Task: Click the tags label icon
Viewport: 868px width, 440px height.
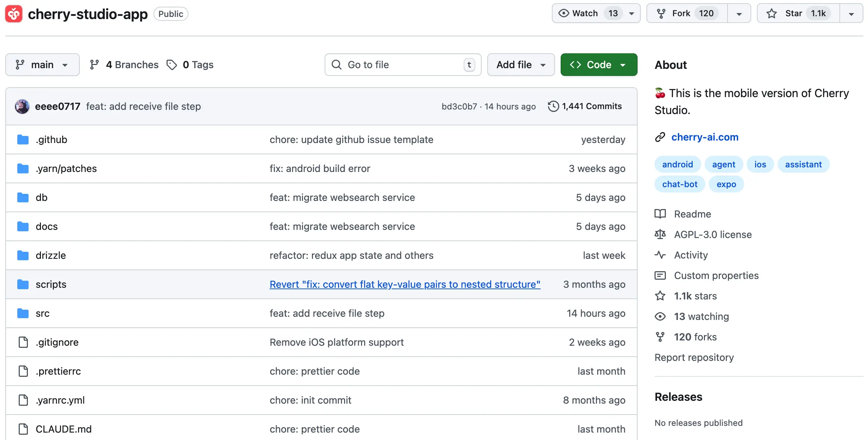Action: click(x=172, y=65)
